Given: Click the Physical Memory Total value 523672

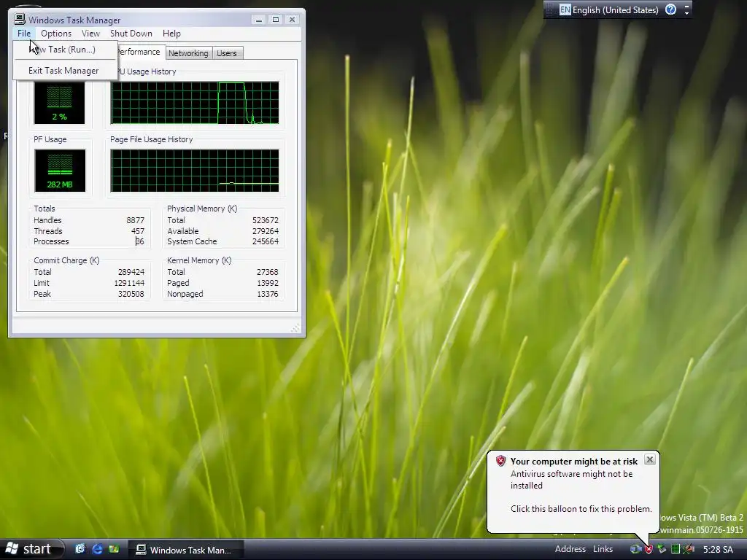Looking at the screenshot, I should pyautogui.click(x=266, y=220).
